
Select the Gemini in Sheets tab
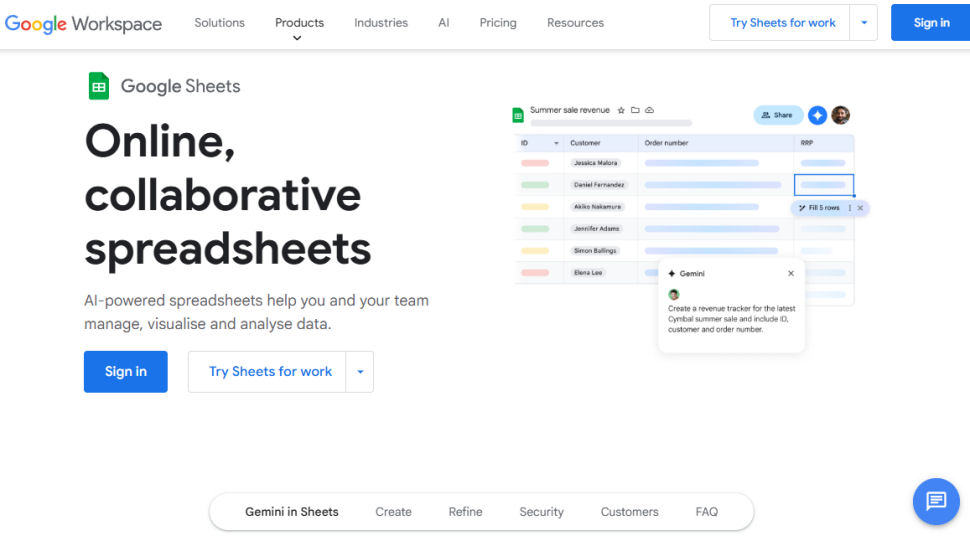pyautogui.click(x=292, y=512)
